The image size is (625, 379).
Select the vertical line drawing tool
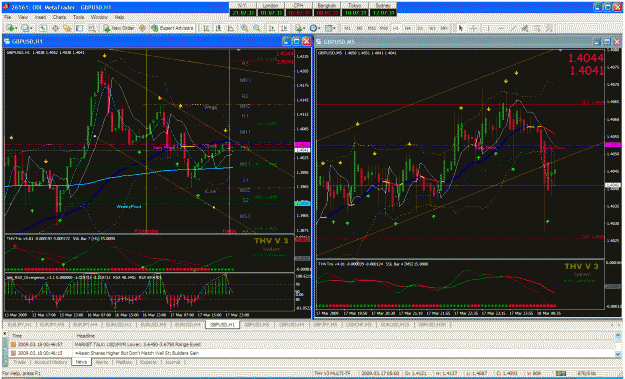(488, 28)
